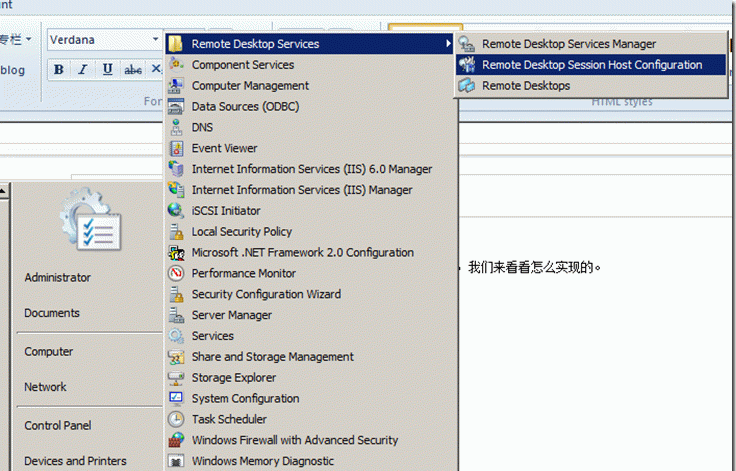Open Control Panel in Start menu
This screenshot has width=736, height=471.
click(x=58, y=425)
